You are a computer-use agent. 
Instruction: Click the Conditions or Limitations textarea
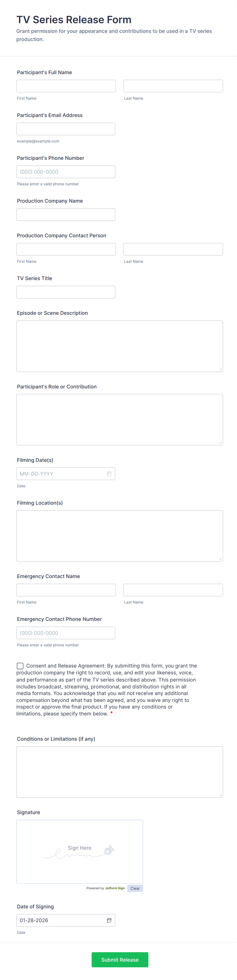120,772
